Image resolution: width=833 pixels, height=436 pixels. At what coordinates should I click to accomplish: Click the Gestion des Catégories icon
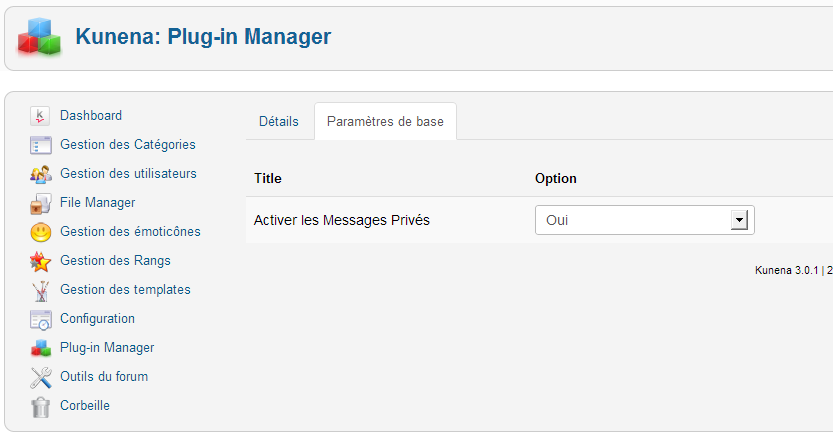pyautogui.click(x=40, y=145)
